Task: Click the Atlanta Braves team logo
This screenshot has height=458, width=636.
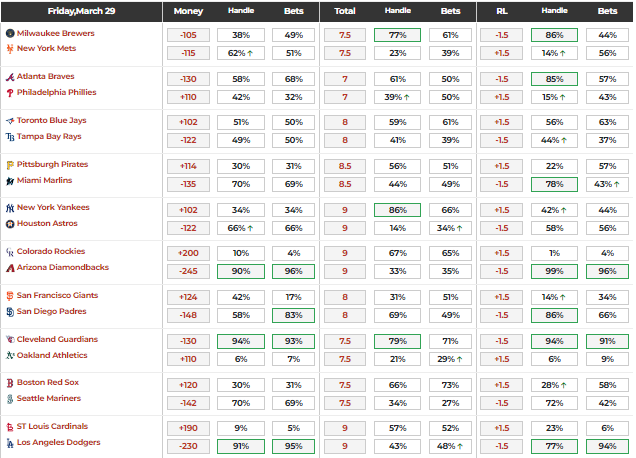Action: [x=10, y=76]
